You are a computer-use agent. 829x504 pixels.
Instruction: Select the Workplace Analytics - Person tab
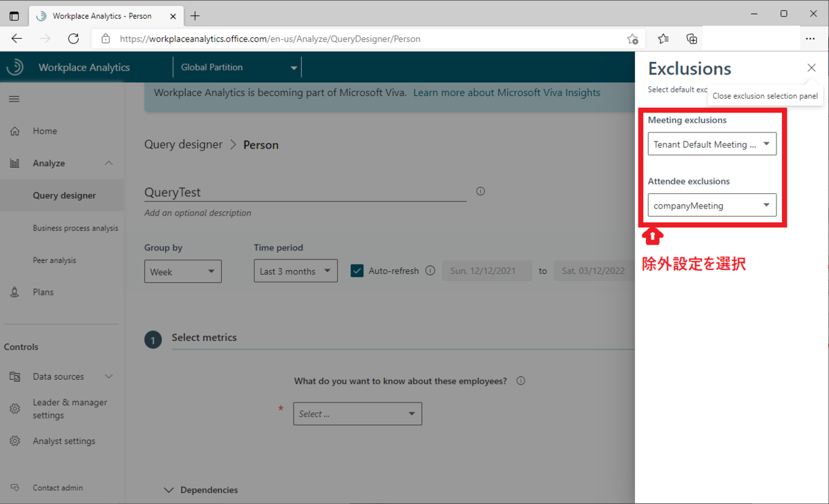tap(105, 15)
